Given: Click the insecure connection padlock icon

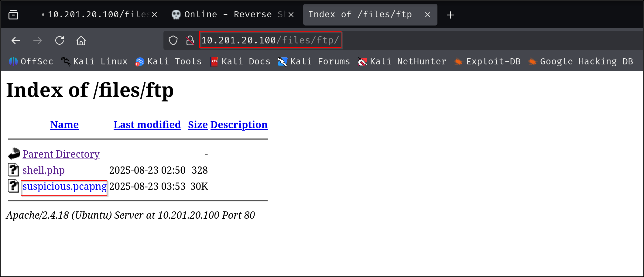Looking at the screenshot, I should click(x=190, y=40).
